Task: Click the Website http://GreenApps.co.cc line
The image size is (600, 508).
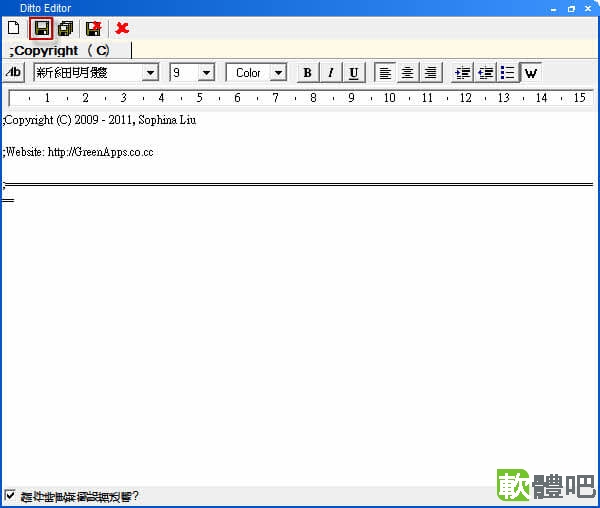Action: pyautogui.click(x=78, y=152)
